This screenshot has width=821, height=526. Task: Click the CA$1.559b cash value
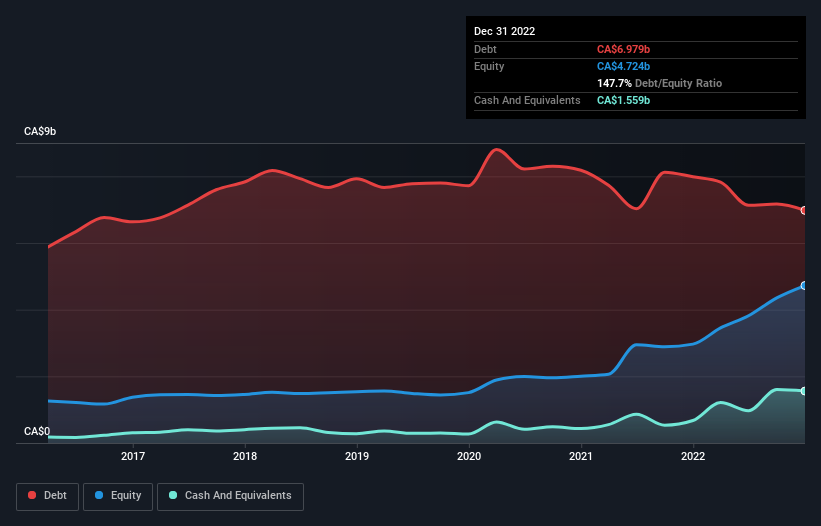tap(623, 100)
